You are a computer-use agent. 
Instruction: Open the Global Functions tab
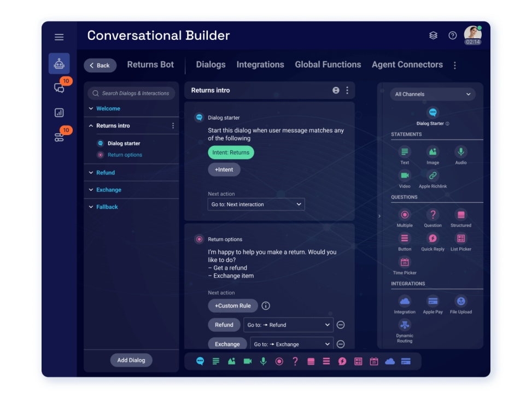coord(328,64)
